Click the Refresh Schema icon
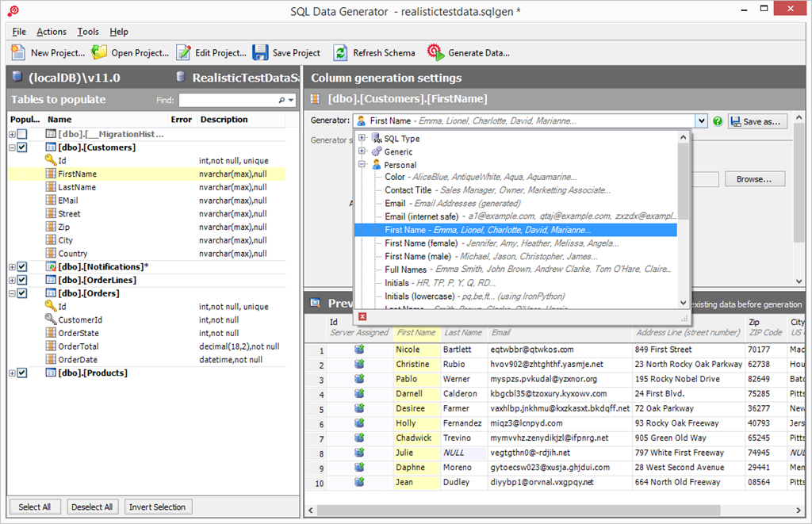Screen dimensions: 812x524 [x=340, y=53]
